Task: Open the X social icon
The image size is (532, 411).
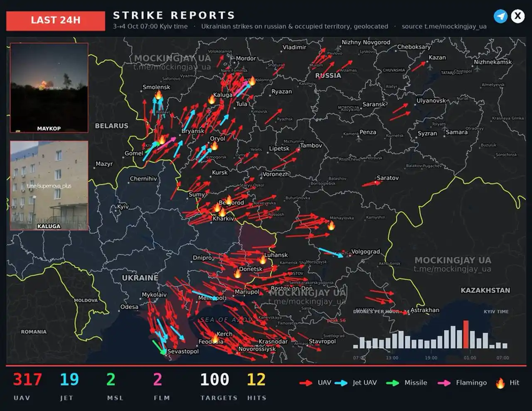Action: tap(517, 16)
